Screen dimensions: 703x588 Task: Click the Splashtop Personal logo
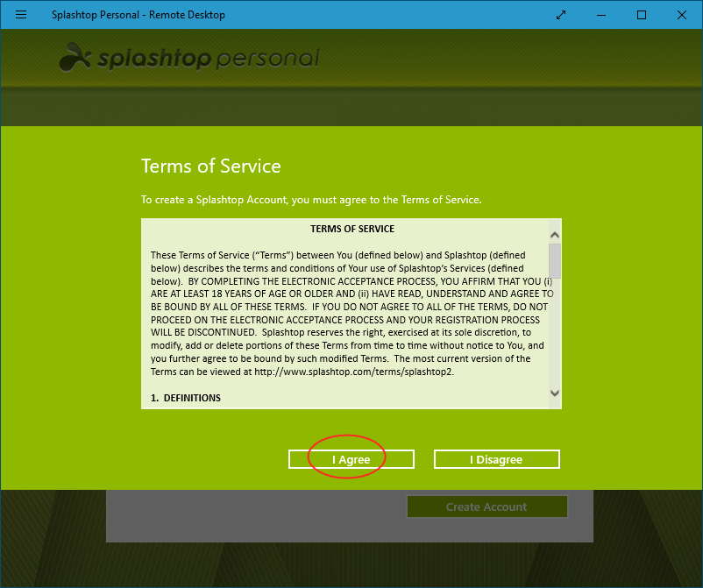pos(189,57)
